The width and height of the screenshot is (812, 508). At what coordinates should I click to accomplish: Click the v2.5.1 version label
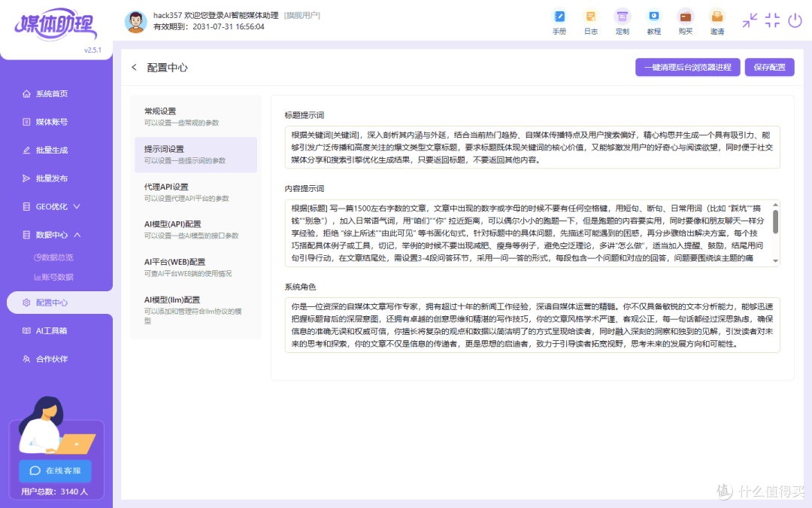tap(92, 50)
